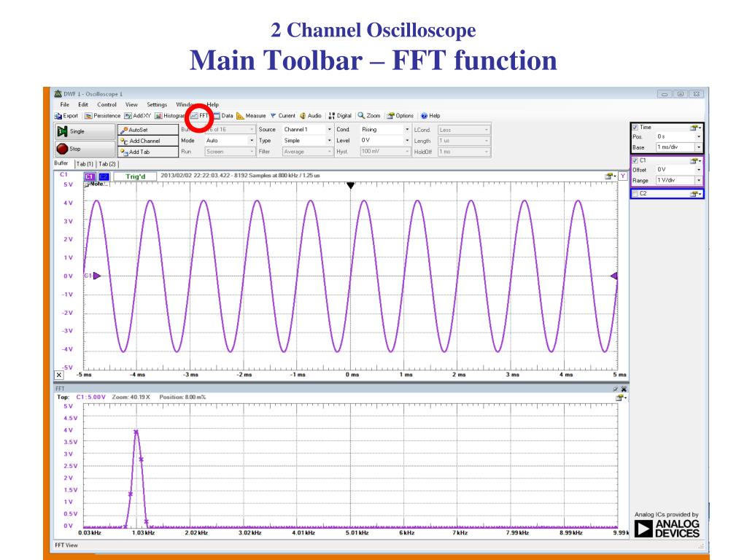
Task: Close the FFT panel
Action: 624,389
